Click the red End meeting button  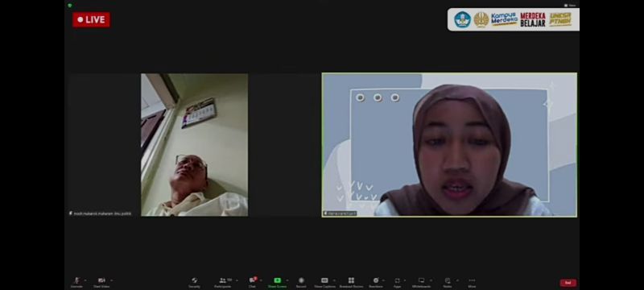pos(568,283)
